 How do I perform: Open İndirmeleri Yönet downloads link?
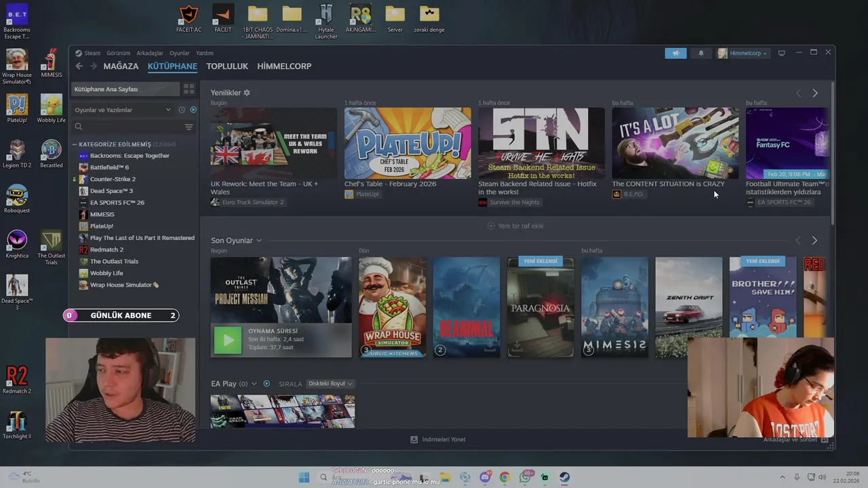[x=443, y=439]
